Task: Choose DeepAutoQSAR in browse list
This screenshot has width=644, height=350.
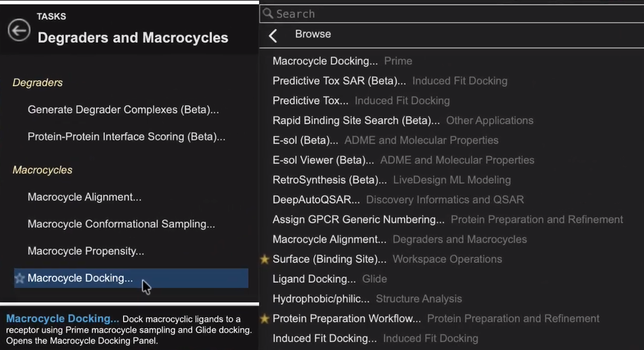Action: coord(316,200)
